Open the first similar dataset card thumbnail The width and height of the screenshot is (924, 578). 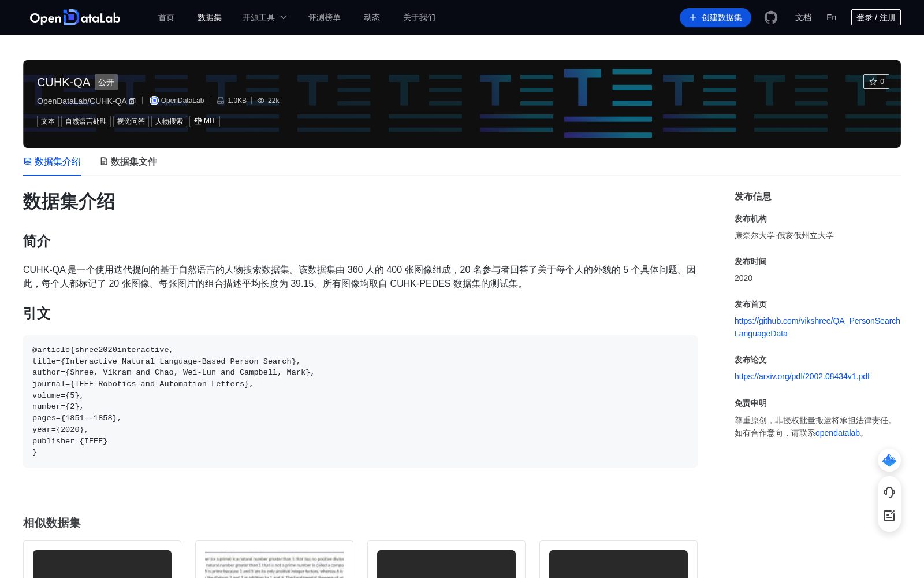click(102, 564)
